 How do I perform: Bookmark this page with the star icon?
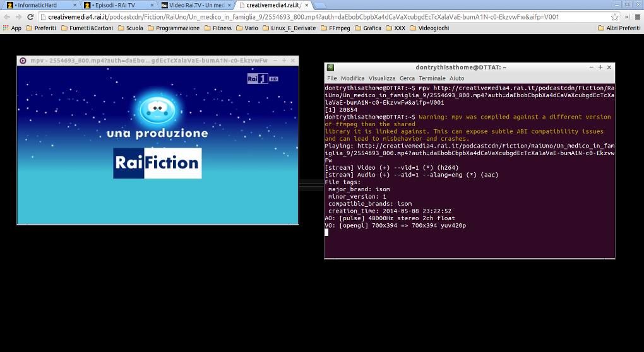pyautogui.click(x=614, y=17)
